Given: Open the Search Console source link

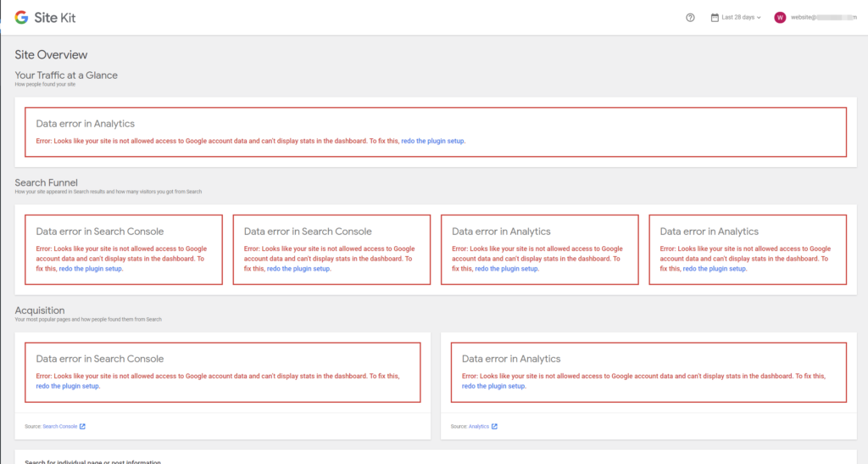Looking at the screenshot, I should pos(60,427).
